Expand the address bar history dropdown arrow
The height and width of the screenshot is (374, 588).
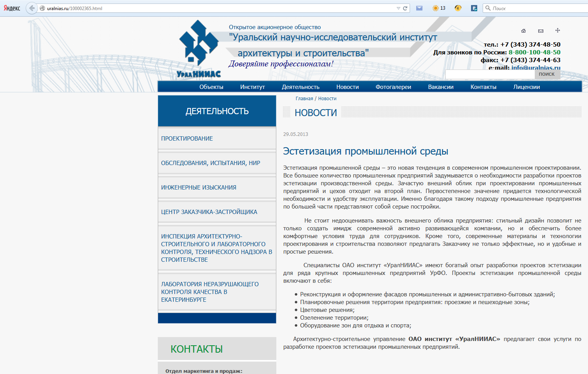(x=398, y=8)
